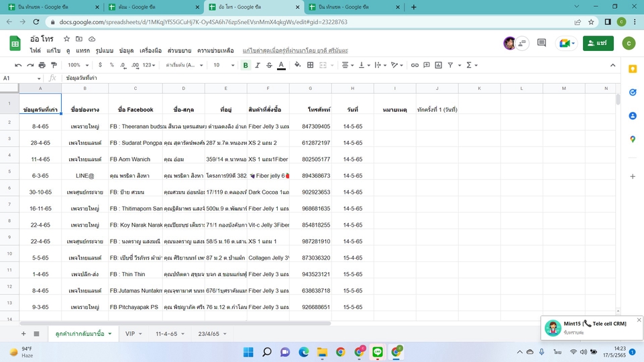The width and height of the screenshot is (644, 362).
Task: Click the Undo icon in toolbar
Action: (x=18, y=65)
